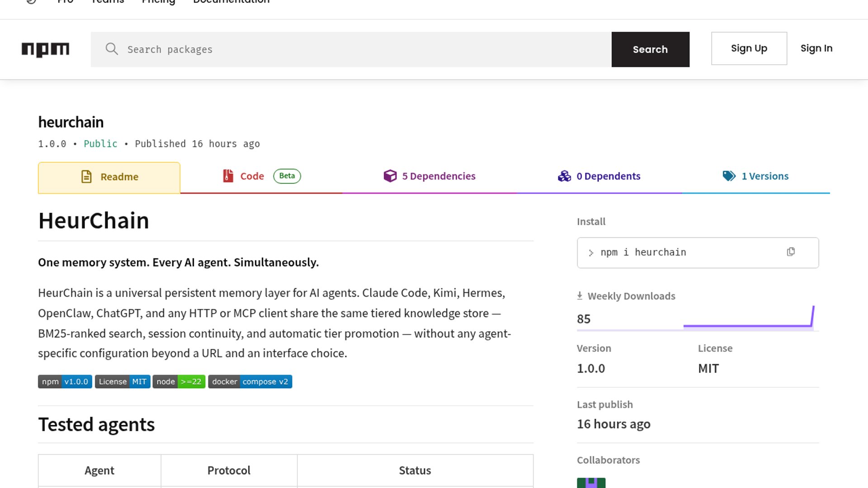The height and width of the screenshot is (488, 868).
Task: Click the Readme document icon
Action: 86,177
